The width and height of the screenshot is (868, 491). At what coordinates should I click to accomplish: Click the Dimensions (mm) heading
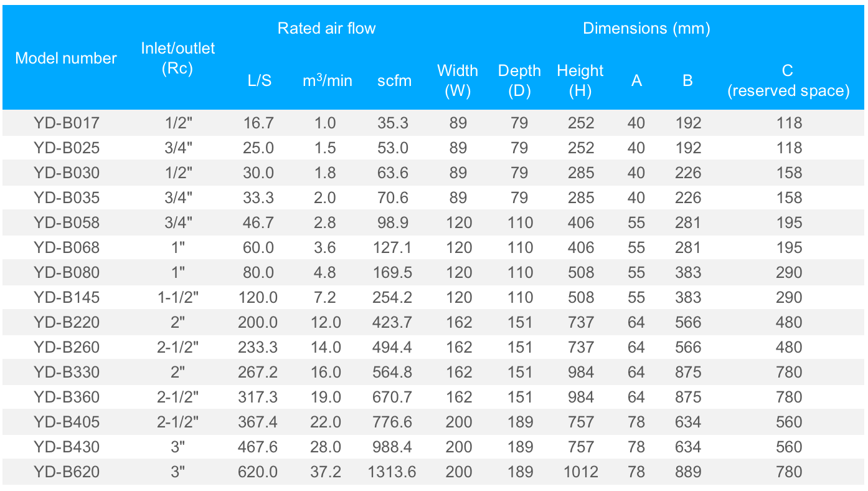pos(646,28)
